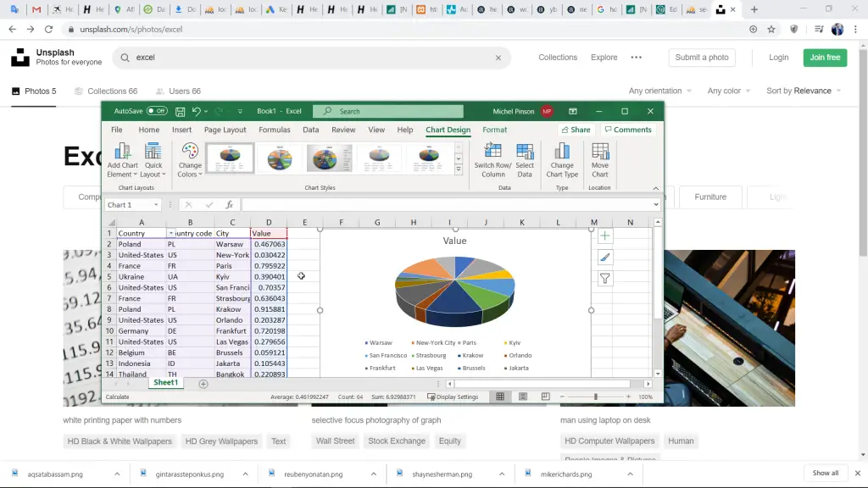Image resolution: width=868 pixels, height=488 pixels.
Task: Open the Formulas tab
Action: (x=275, y=130)
